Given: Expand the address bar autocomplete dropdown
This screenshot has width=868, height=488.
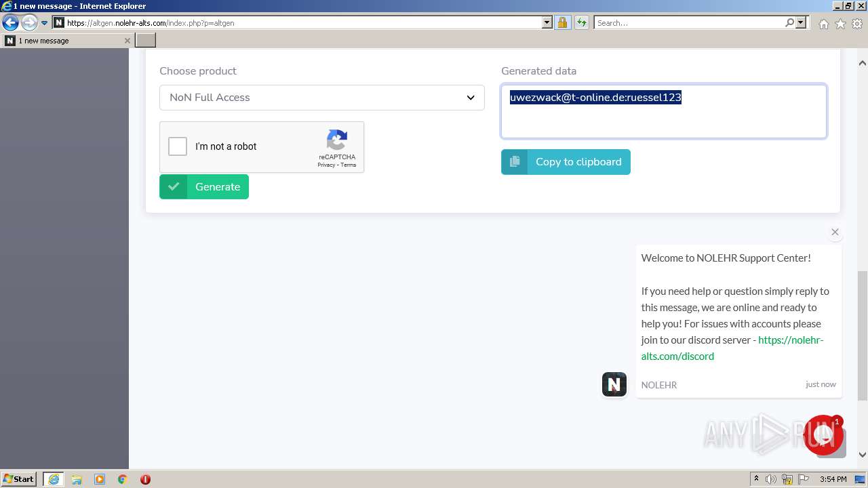Looking at the screenshot, I should [547, 22].
